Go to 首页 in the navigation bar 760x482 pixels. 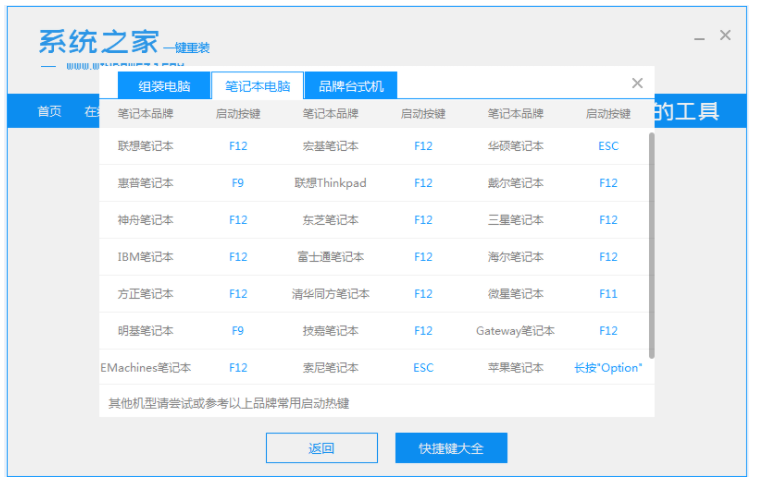tap(49, 111)
